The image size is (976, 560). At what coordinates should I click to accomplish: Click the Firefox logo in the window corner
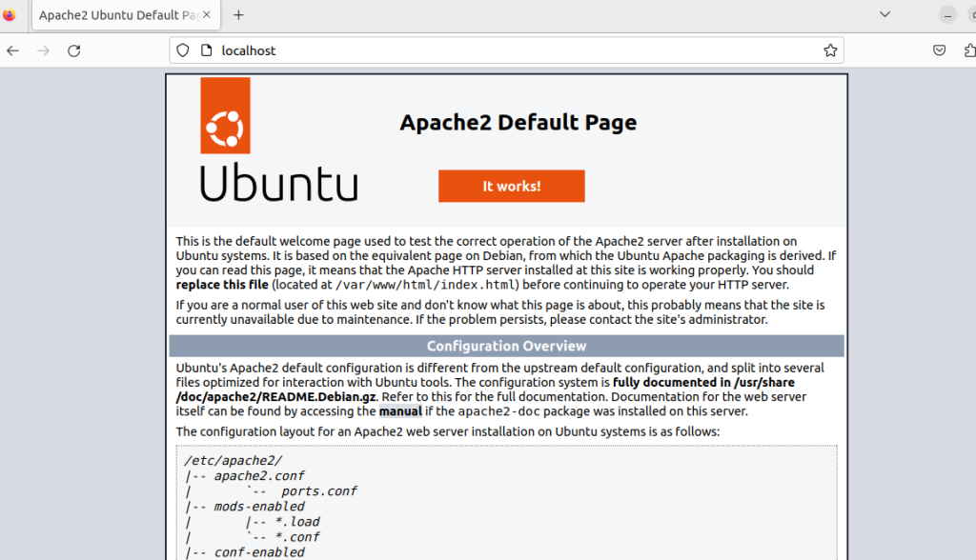10,14
